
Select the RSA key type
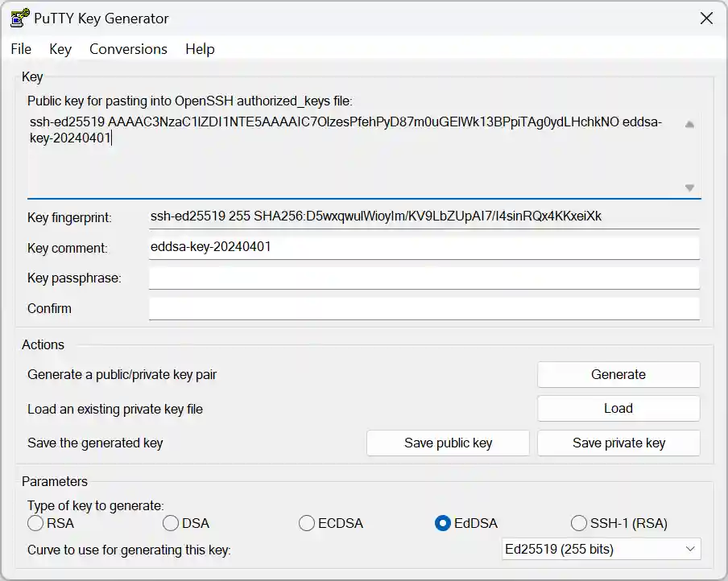tap(35, 522)
